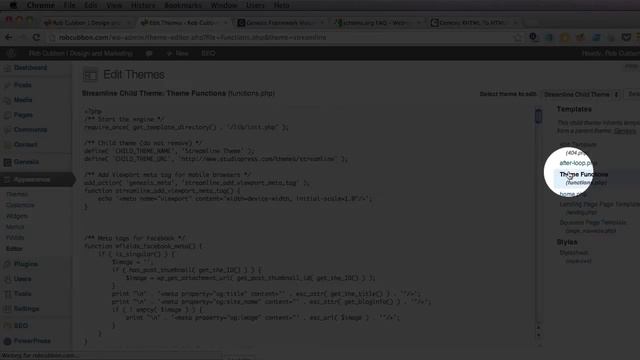
Task: Click the New button in admin bar
Action: (178, 53)
